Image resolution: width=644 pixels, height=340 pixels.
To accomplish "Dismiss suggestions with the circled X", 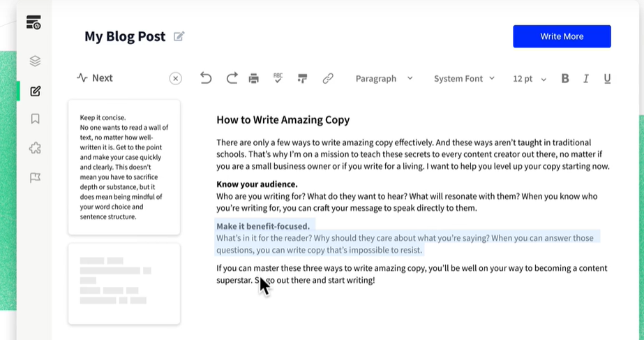I will (x=175, y=78).
